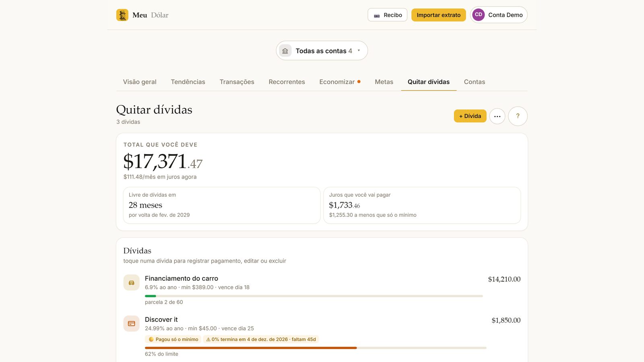
Task: Switch to Visão geral tab
Action: click(140, 82)
